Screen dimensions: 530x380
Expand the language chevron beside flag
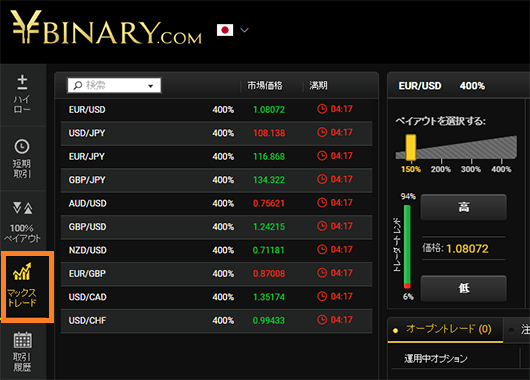click(244, 30)
